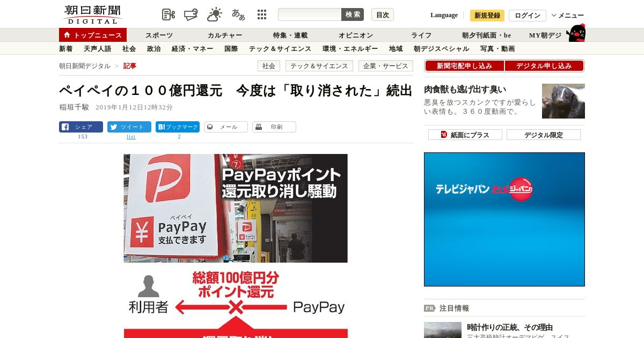Click author name 稲垣千駿
The image size is (644, 338).
point(74,107)
